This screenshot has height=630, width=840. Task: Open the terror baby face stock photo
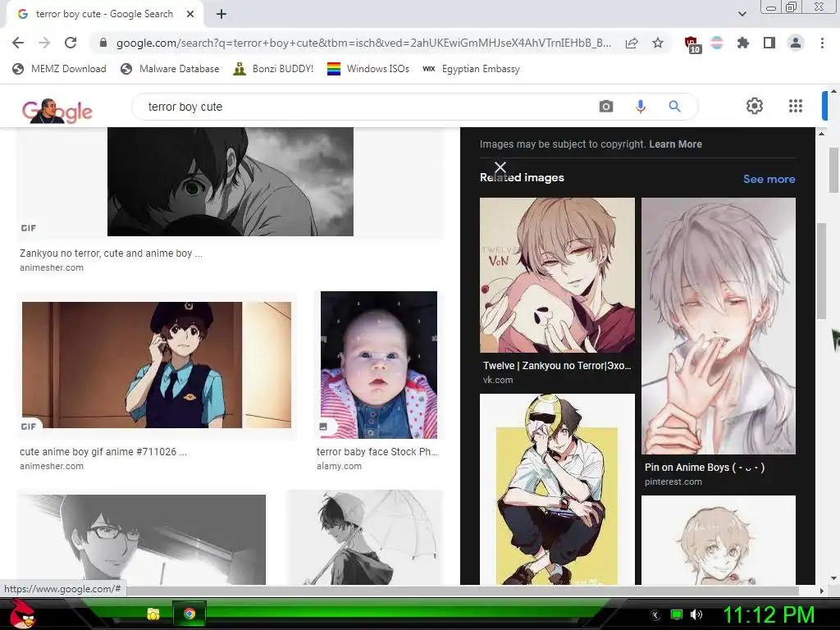(x=379, y=365)
